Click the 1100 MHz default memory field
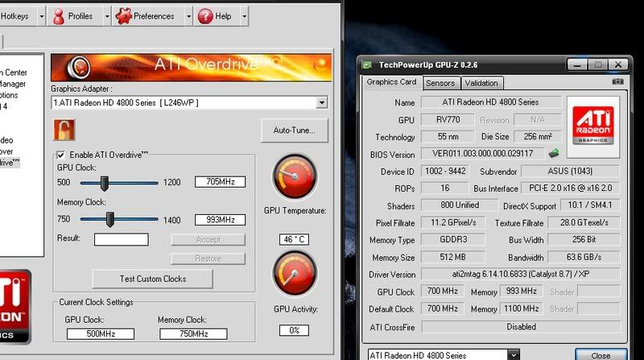The width and height of the screenshot is (644, 360). click(x=521, y=308)
